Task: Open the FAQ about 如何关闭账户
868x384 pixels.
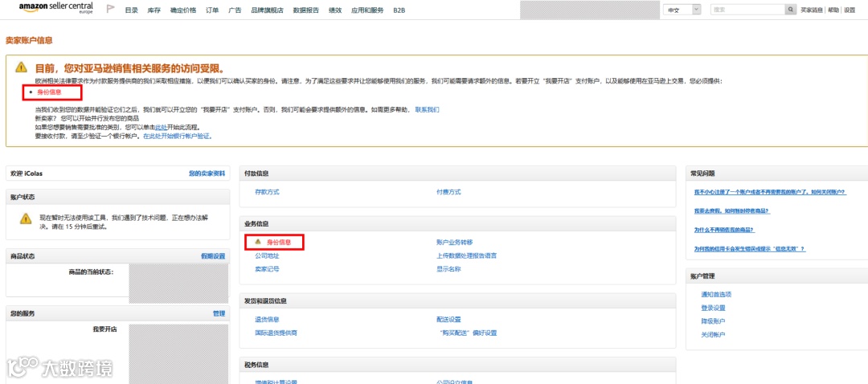Action: click(x=770, y=192)
